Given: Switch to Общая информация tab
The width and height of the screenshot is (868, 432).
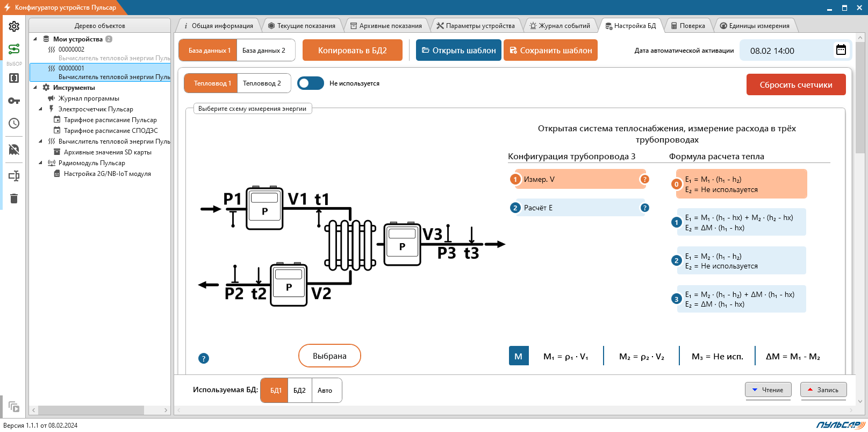Looking at the screenshot, I should coord(218,25).
